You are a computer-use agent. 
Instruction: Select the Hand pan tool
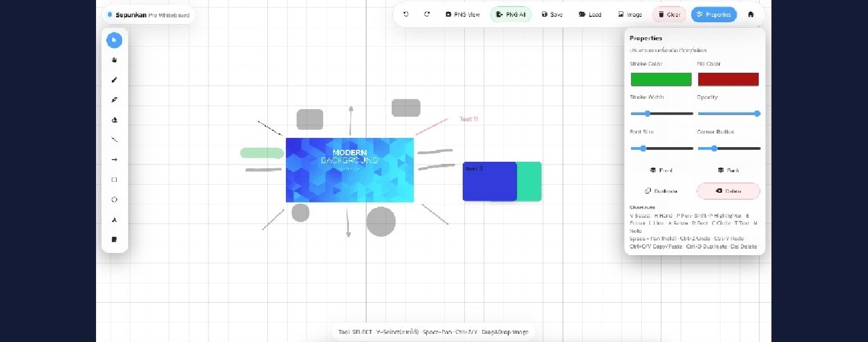tap(114, 60)
